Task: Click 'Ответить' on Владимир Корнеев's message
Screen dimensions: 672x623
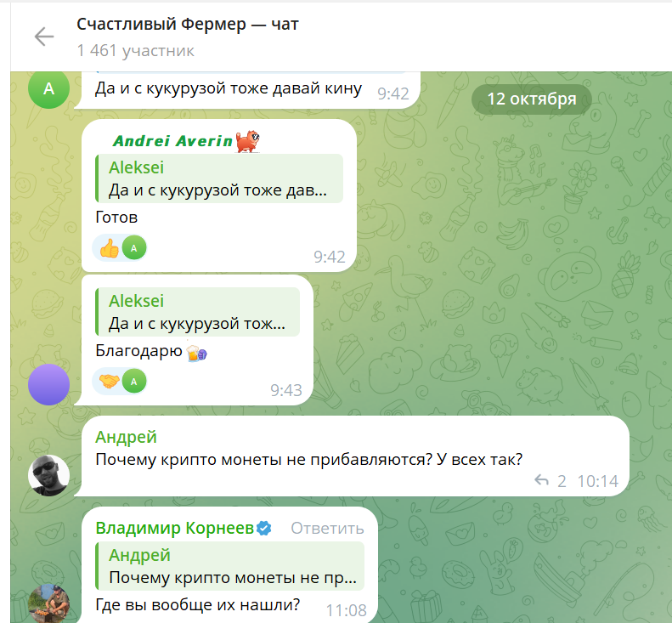Action: 327,529
